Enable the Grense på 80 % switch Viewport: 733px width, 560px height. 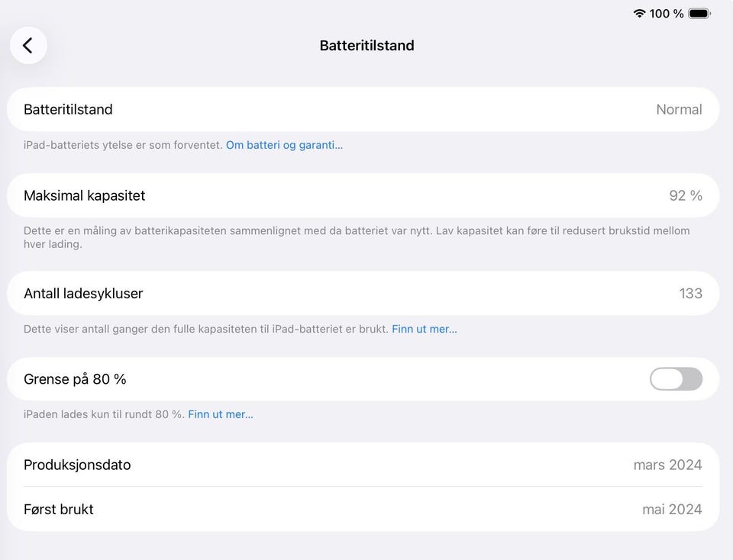(676, 379)
